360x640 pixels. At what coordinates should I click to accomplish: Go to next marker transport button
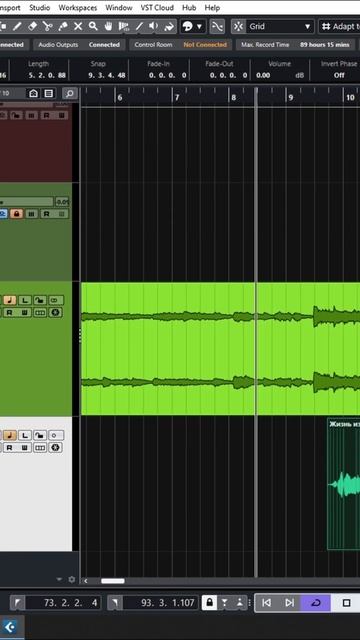pos(289,602)
